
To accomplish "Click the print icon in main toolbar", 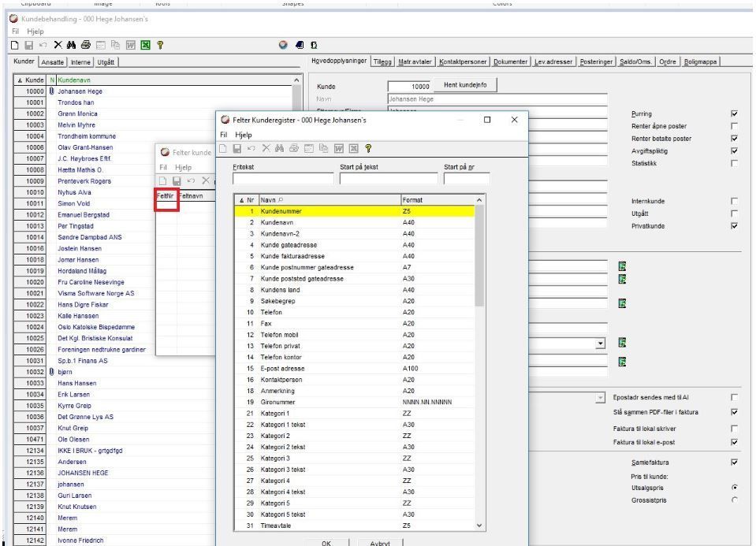I will [x=86, y=45].
